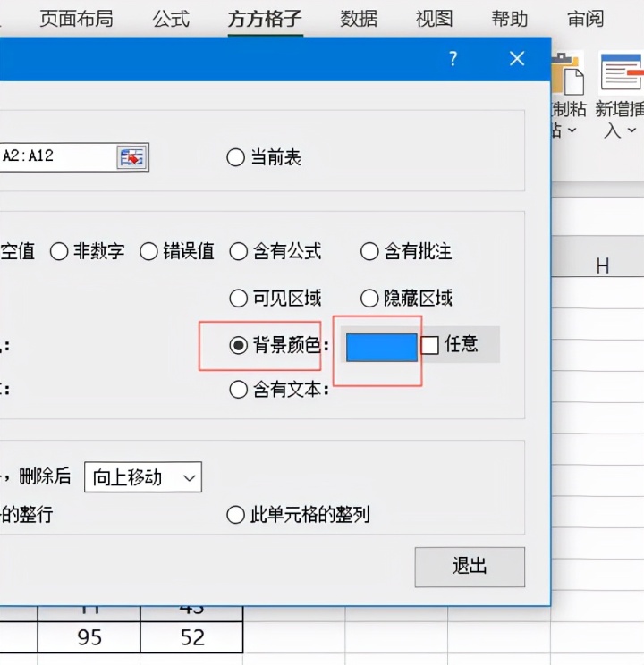Select the 方方格子 ribbon tab

265,19
